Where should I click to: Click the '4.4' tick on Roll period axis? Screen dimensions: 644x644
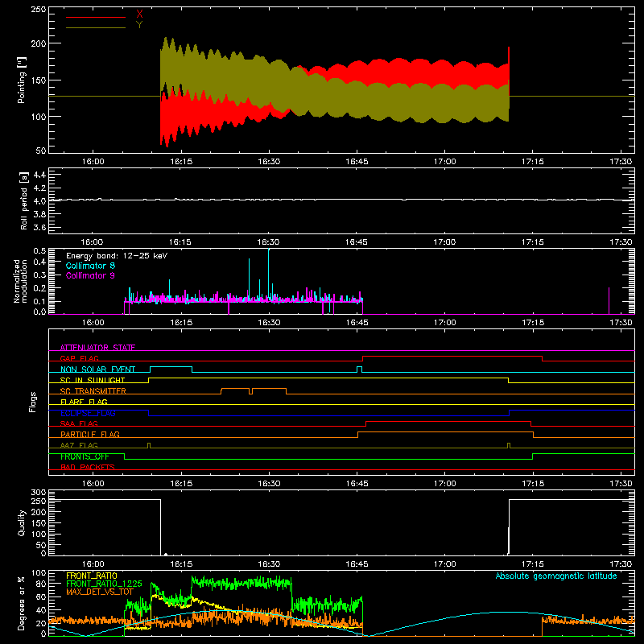(39, 175)
